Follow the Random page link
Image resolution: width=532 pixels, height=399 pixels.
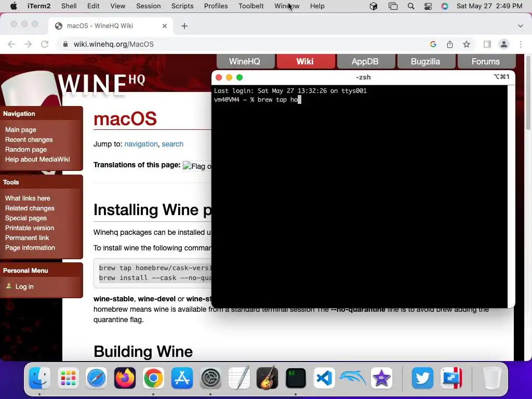pyautogui.click(x=26, y=149)
